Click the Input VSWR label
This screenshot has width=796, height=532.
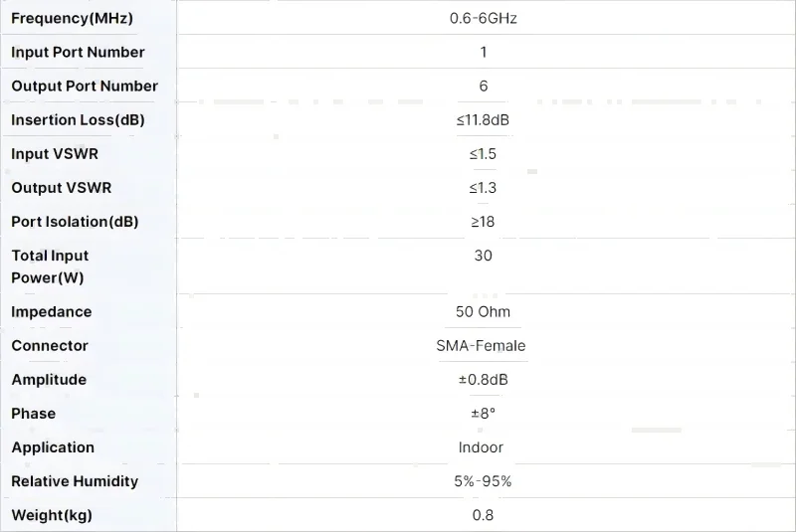55,153
